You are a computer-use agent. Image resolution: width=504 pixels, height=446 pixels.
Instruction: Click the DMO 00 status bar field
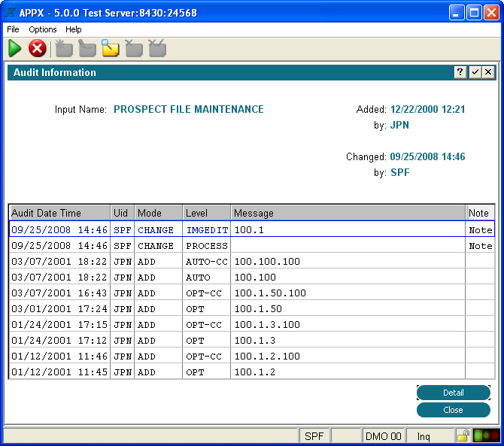tap(384, 436)
